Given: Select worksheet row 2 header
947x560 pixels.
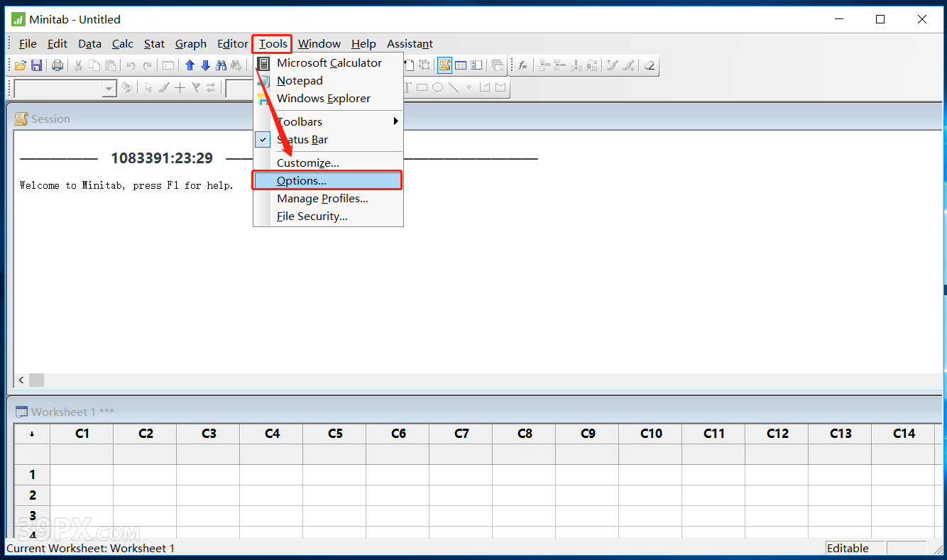Looking at the screenshot, I should [x=32, y=495].
